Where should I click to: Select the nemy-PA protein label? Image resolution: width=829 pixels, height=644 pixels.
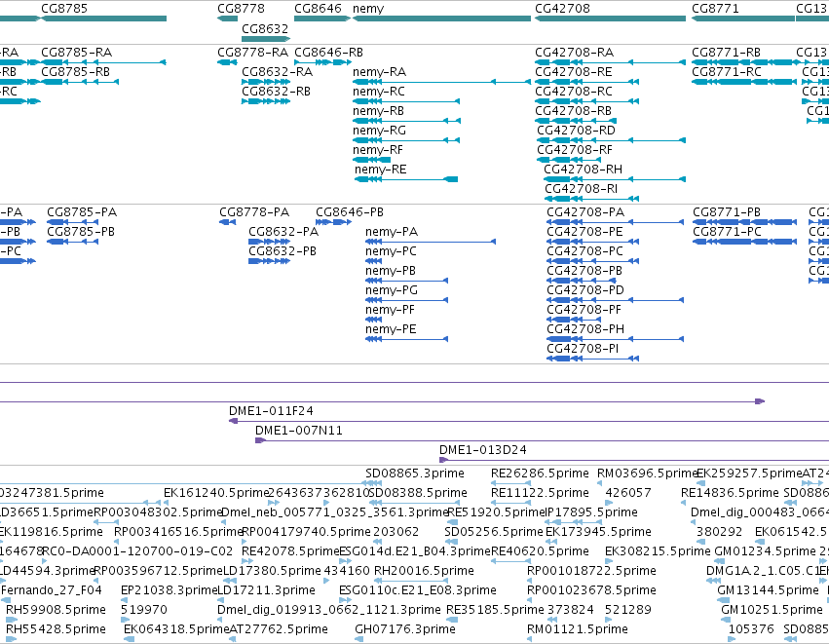pos(392,232)
